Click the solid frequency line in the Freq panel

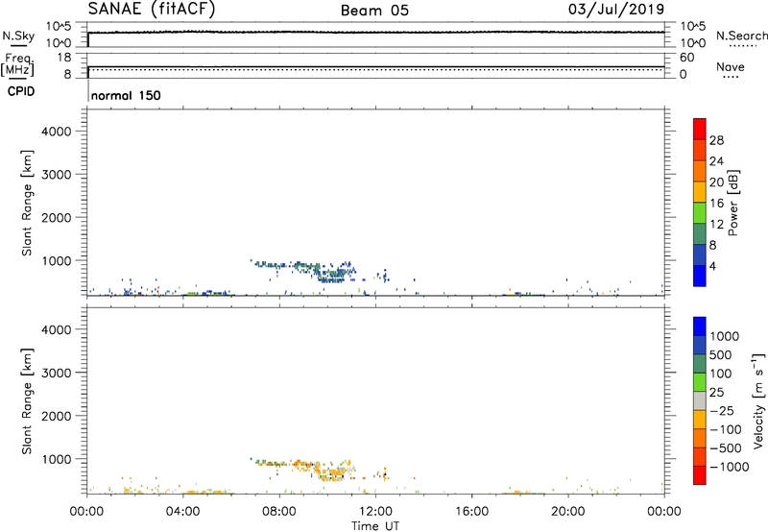tap(375, 66)
